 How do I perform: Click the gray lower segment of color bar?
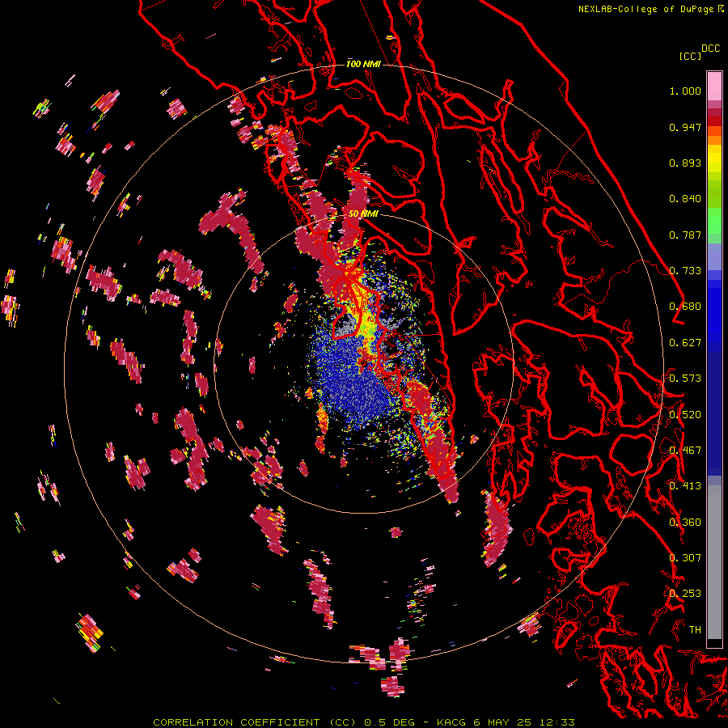pos(714,562)
